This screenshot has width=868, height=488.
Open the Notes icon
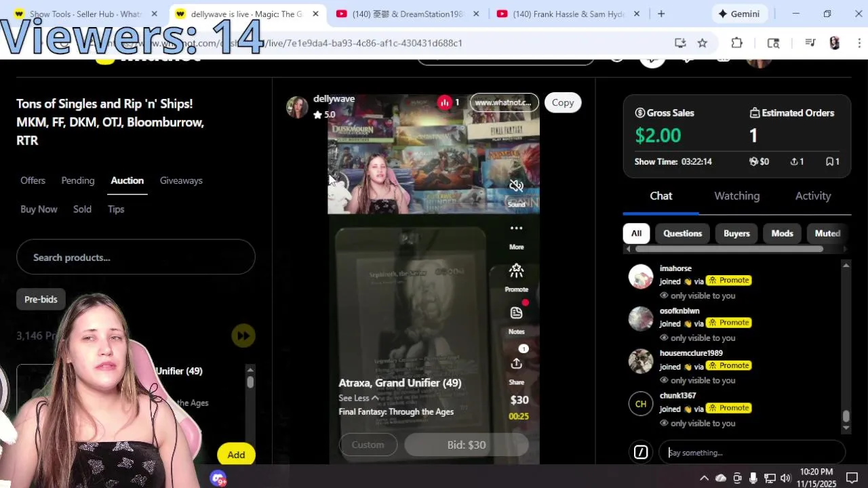(516, 313)
